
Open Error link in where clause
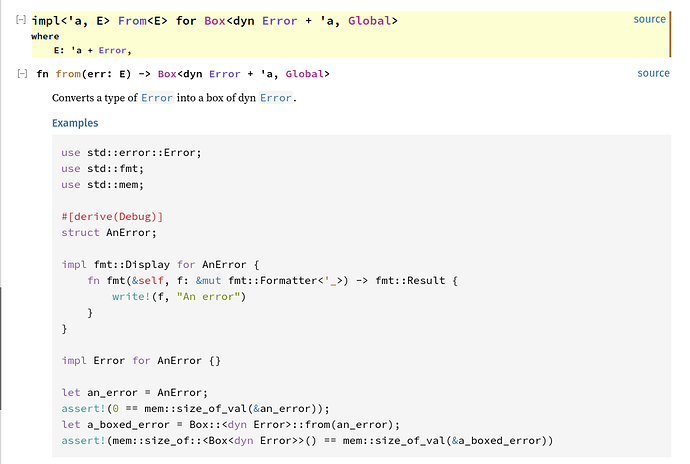click(x=112, y=51)
